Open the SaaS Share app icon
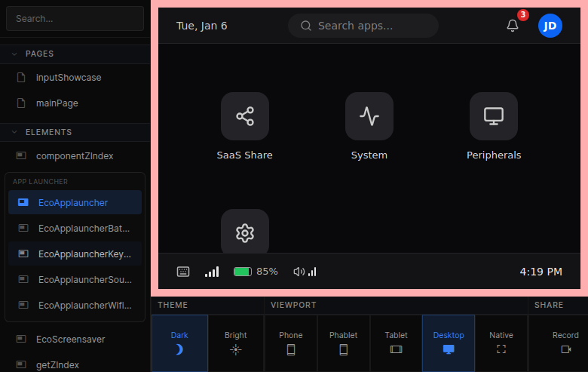This screenshot has width=588, height=372. pyautogui.click(x=244, y=116)
